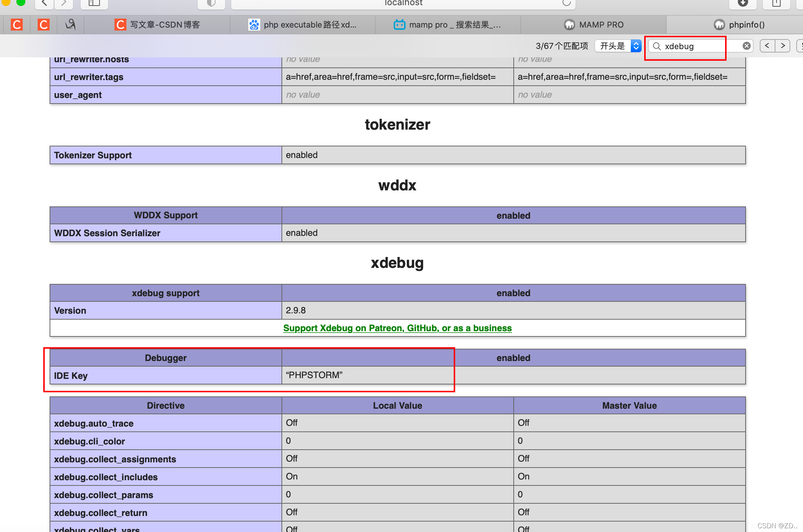Click xdebug.collect_includes directive

(166, 477)
